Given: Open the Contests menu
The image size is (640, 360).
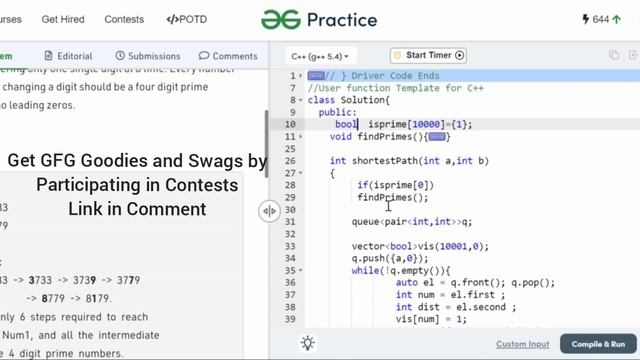Looking at the screenshot, I should [x=124, y=19].
